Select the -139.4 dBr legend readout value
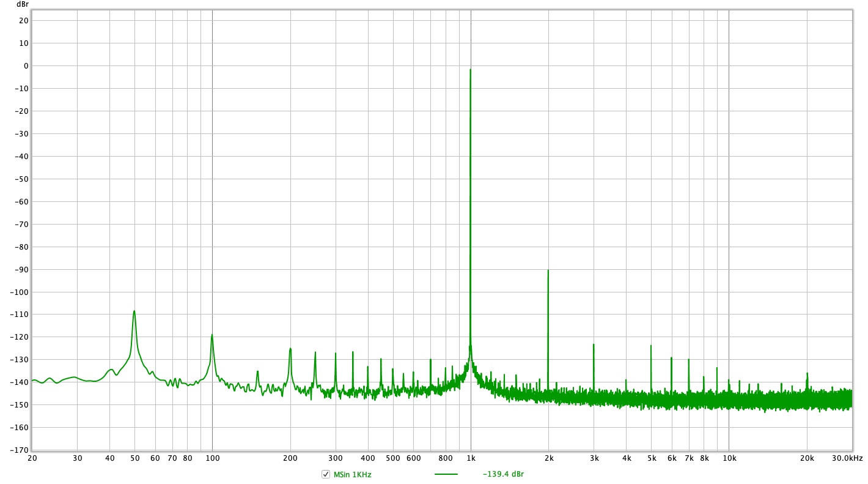Image resolution: width=868 pixels, height=484 pixels. 503,474
